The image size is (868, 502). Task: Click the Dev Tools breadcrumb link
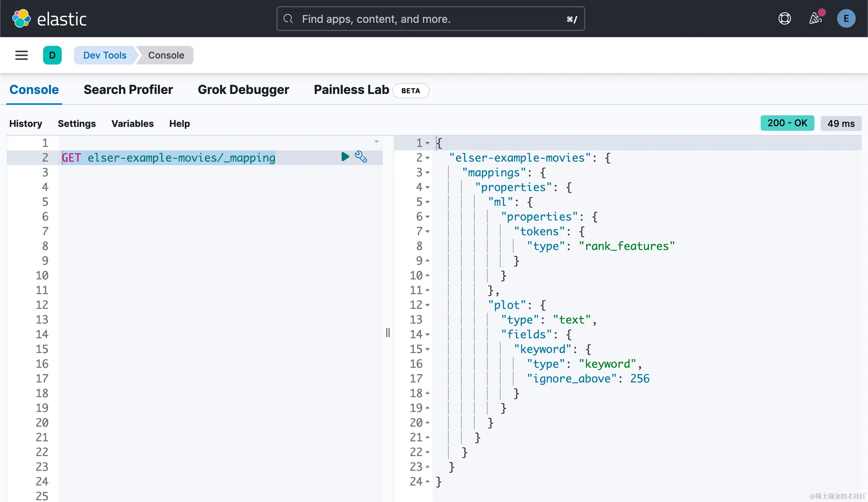pyautogui.click(x=104, y=55)
